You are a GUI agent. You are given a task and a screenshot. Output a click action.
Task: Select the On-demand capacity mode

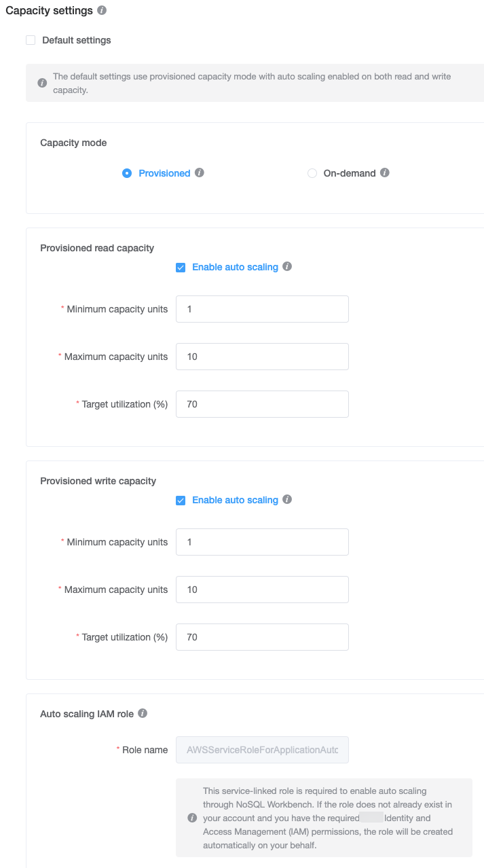click(312, 173)
